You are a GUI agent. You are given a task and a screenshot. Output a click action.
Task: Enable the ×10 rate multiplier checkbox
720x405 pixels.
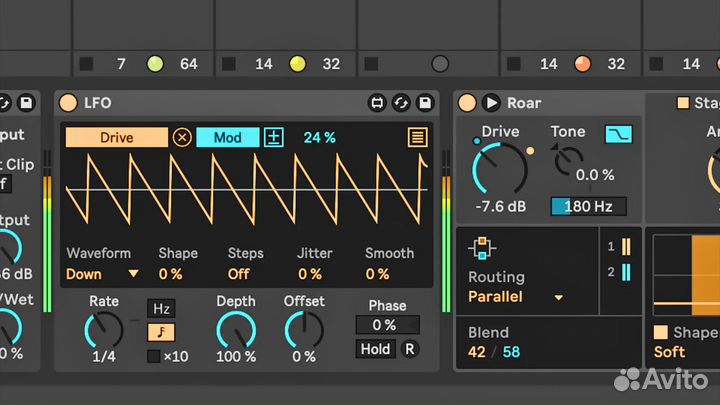(x=154, y=356)
